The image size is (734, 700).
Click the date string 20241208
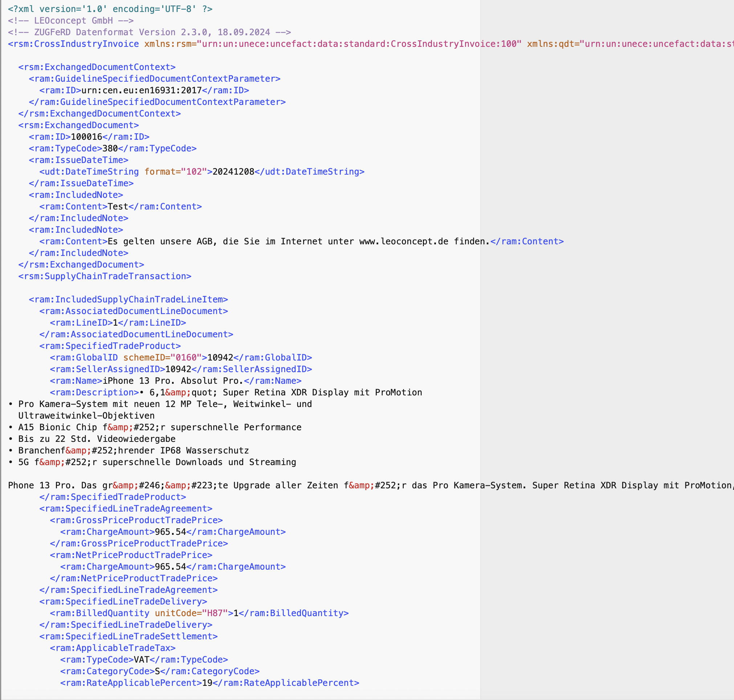click(x=233, y=172)
